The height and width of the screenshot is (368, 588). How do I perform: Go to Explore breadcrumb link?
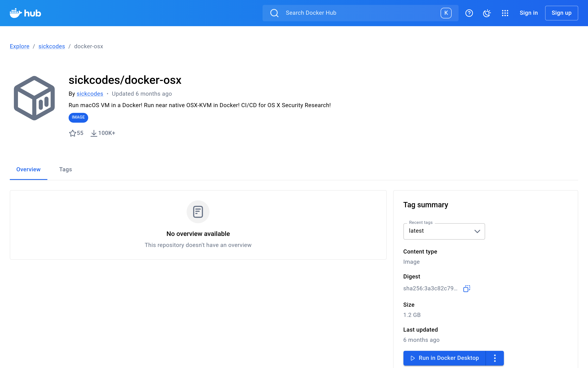pos(19,46)
